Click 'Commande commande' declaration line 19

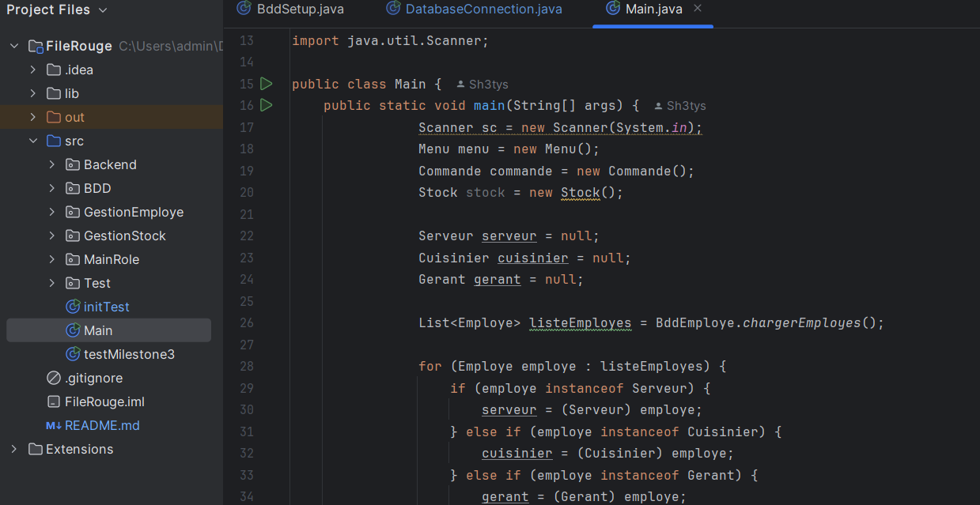click(x=557, y=171)
